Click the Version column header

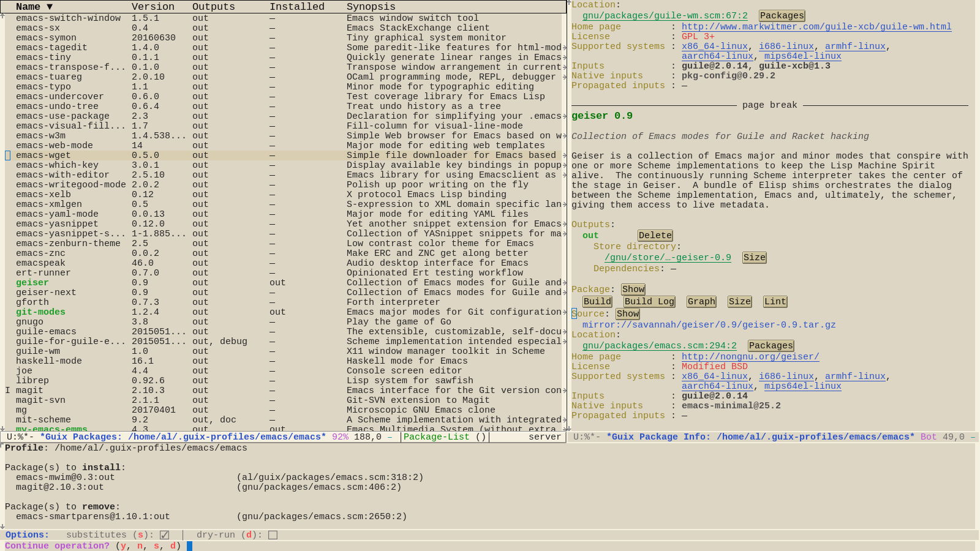coord(153,7)
